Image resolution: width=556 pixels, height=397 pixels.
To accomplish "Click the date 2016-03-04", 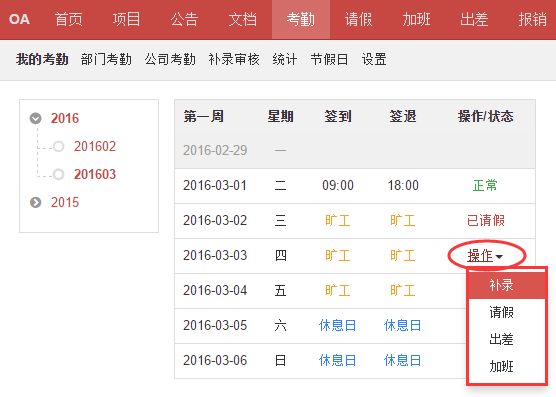I will pos(215,290).
